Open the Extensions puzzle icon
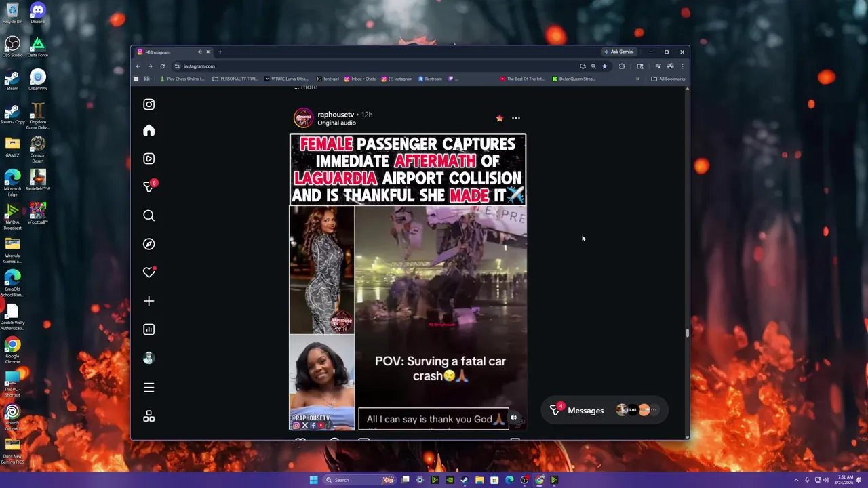The width and height of the screenshot is (868, 488). [622, 66]
